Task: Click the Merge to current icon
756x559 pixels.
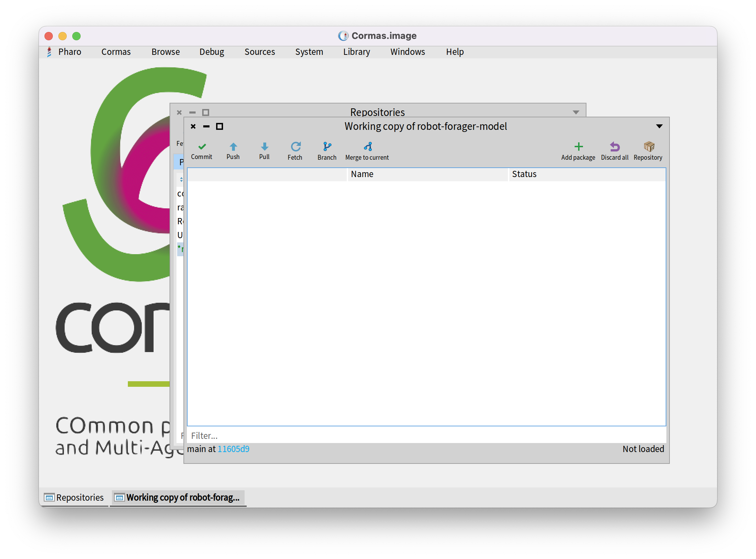Action: tap(368, 147)
